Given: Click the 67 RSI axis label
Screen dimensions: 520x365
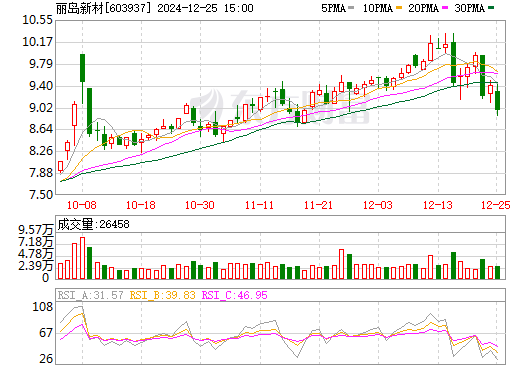Looking at the screenshot, I should 46,333.
